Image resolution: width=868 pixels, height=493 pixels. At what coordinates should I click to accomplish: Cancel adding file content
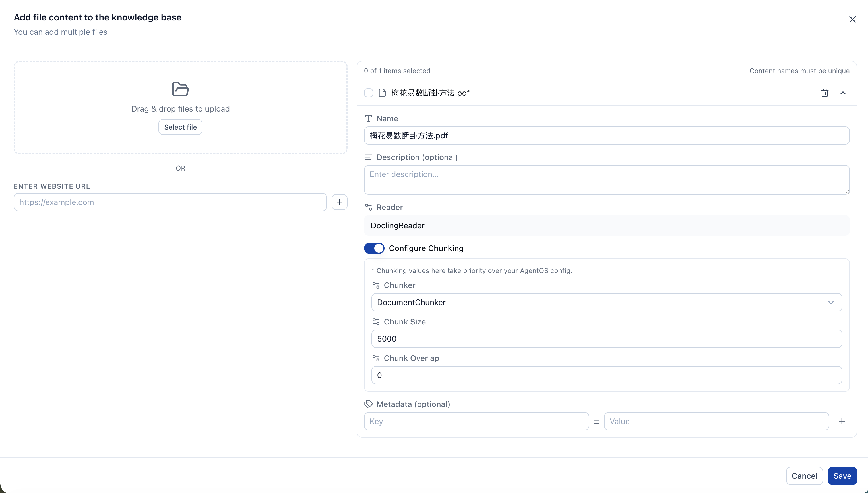(804, 476)
